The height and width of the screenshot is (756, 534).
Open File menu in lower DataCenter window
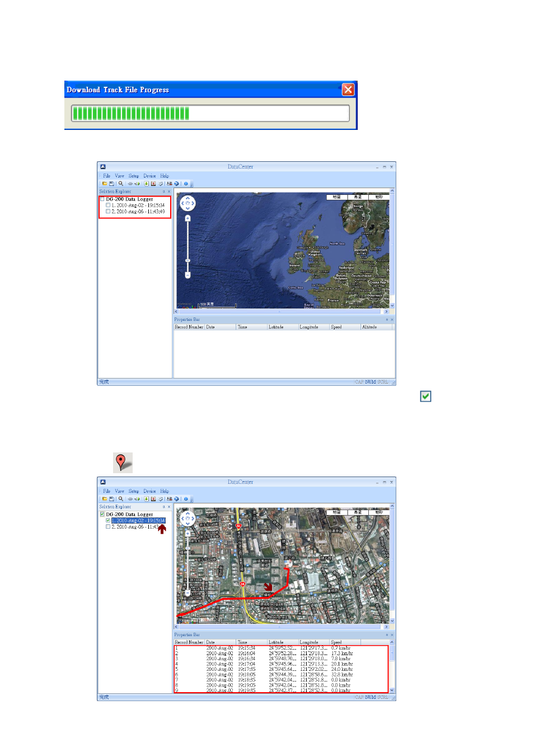(x=106, y=491)
